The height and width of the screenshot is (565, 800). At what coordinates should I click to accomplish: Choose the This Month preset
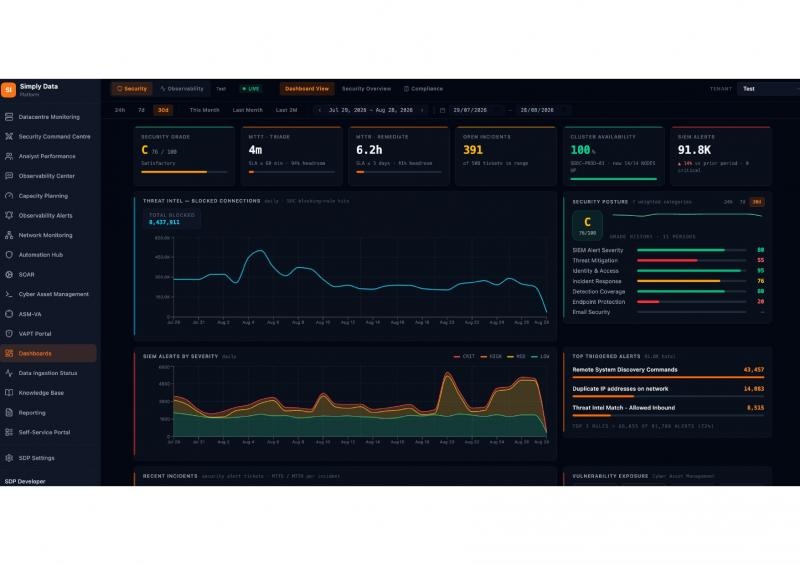tap(205, 110)
